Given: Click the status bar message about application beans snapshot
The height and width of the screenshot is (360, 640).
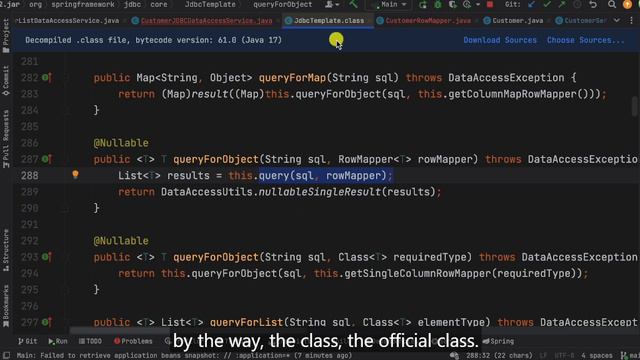Looking at the screenshot, I should 184,356.
